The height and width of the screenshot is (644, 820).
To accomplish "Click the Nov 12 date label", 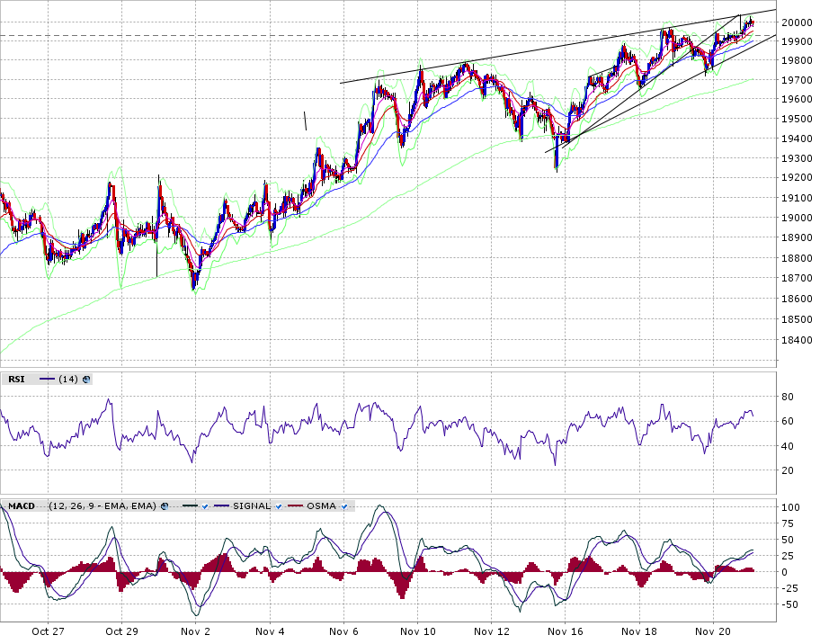I will tap(492, 631).
